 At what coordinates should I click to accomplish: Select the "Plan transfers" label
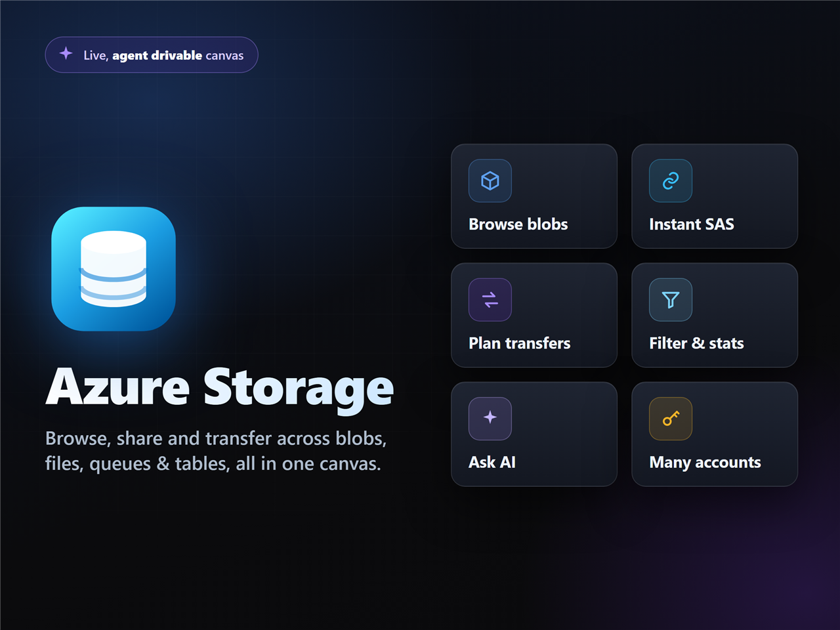tap(520, 343)
